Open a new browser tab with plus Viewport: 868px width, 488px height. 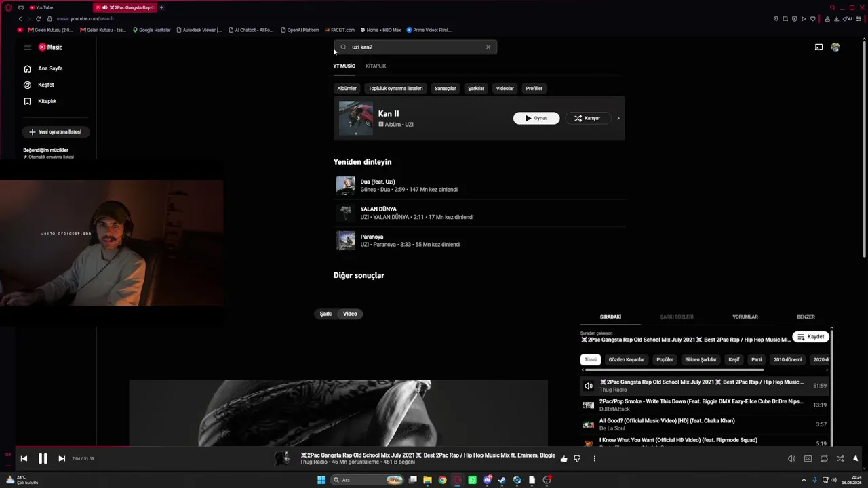pos(161,7)
